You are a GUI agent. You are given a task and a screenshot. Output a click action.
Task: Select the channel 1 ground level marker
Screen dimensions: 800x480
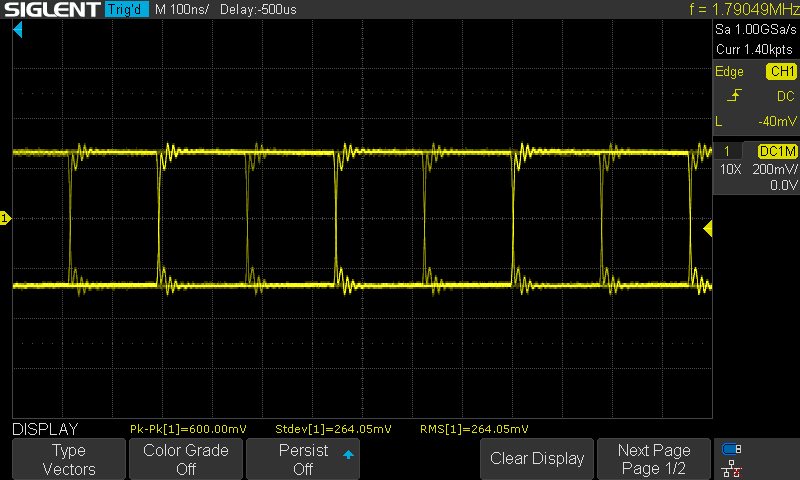click(5, 218)
